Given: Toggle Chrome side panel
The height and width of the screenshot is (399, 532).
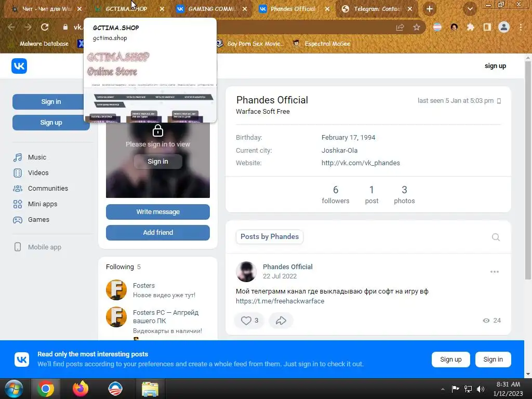Looking at the screenshot, I should [x=487, y=27].
